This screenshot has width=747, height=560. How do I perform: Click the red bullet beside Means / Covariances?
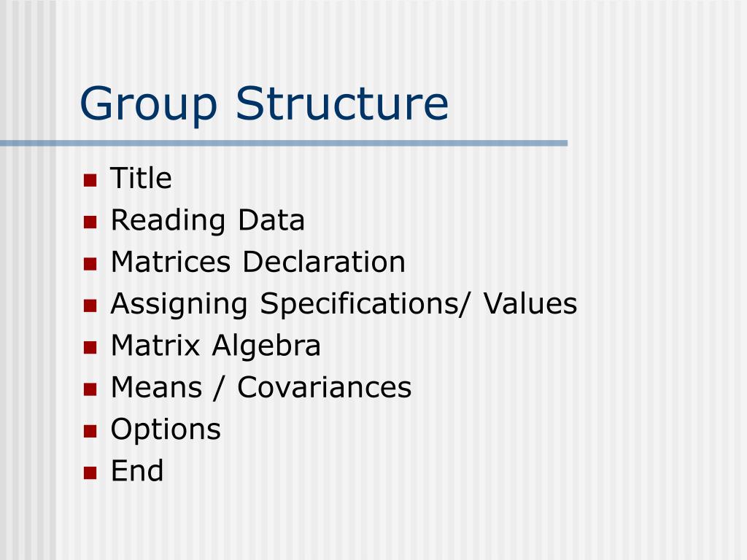pos(90,389)
